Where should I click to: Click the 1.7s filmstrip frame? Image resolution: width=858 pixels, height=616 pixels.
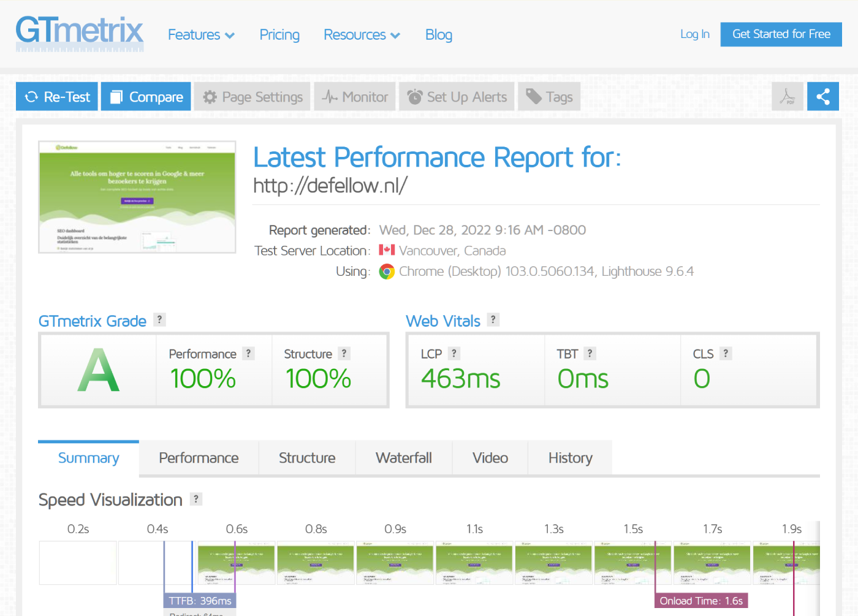coord(712,563)
